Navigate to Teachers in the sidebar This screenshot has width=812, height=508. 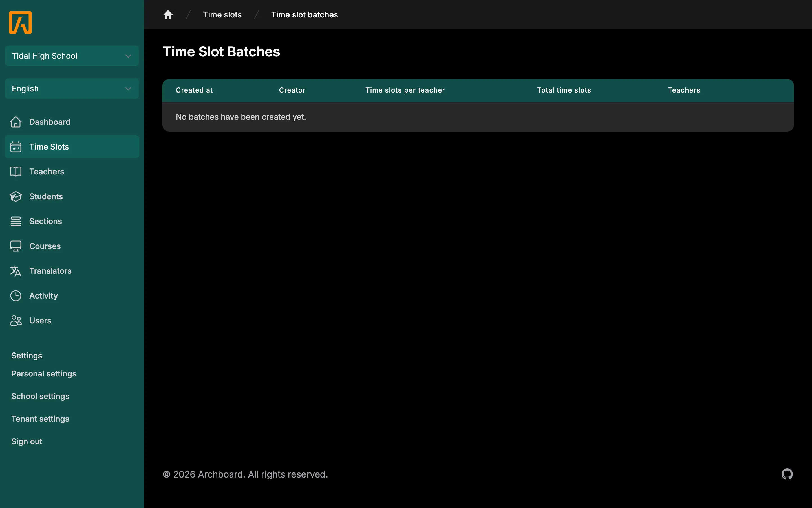click(72, 172)
